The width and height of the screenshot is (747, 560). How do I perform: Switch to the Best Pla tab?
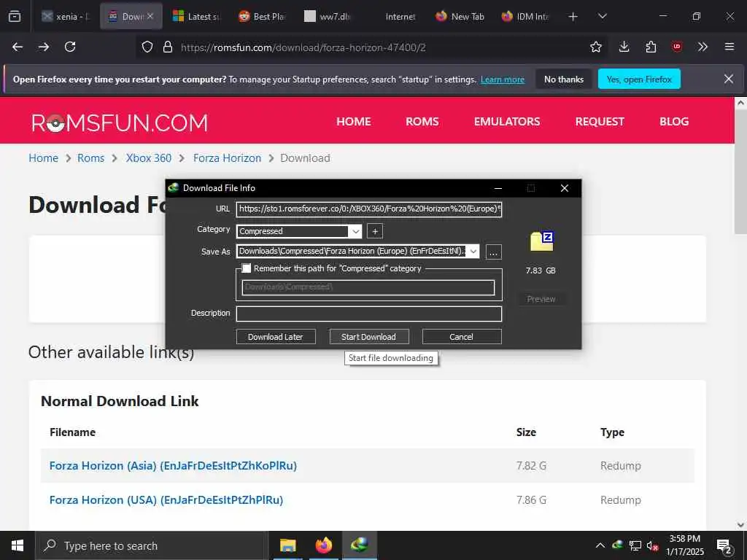(x=263, y=17)
